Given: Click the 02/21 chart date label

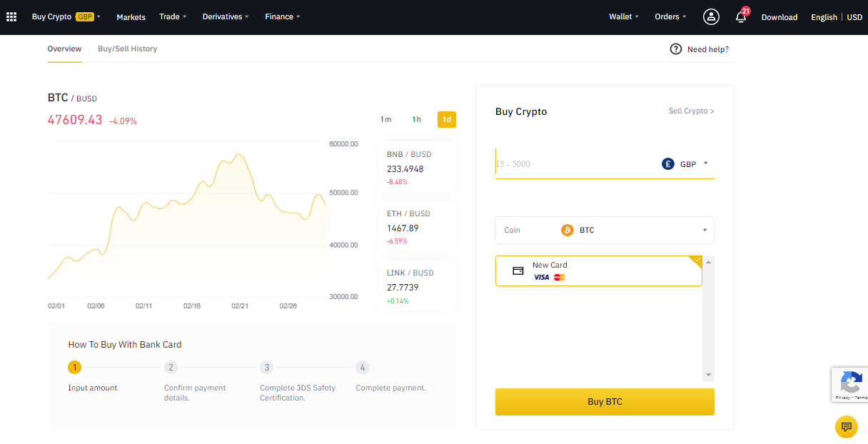Looking at the screenshot, I should [239, 306].
